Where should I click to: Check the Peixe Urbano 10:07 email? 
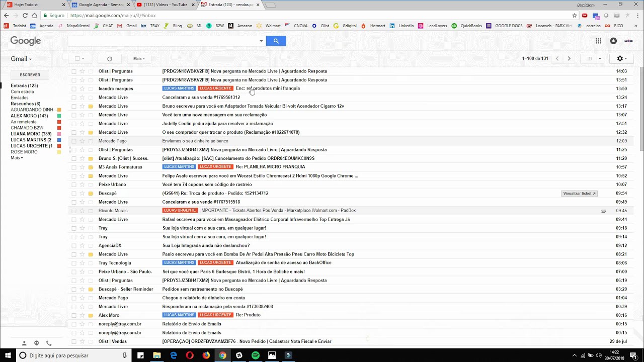click(74, 185)
